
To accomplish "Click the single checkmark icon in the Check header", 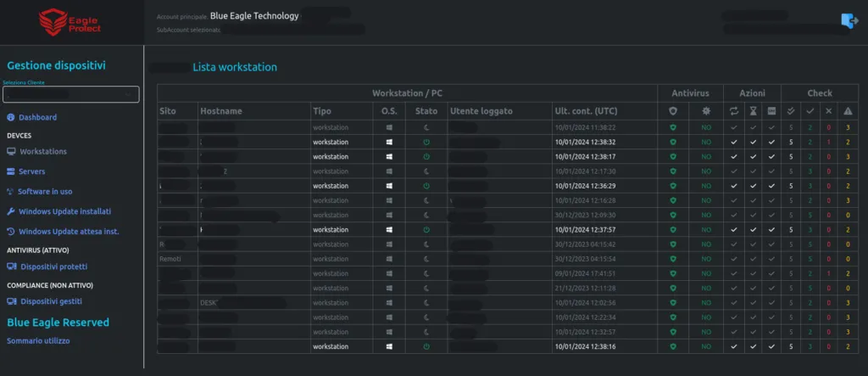I will point(810,111).
